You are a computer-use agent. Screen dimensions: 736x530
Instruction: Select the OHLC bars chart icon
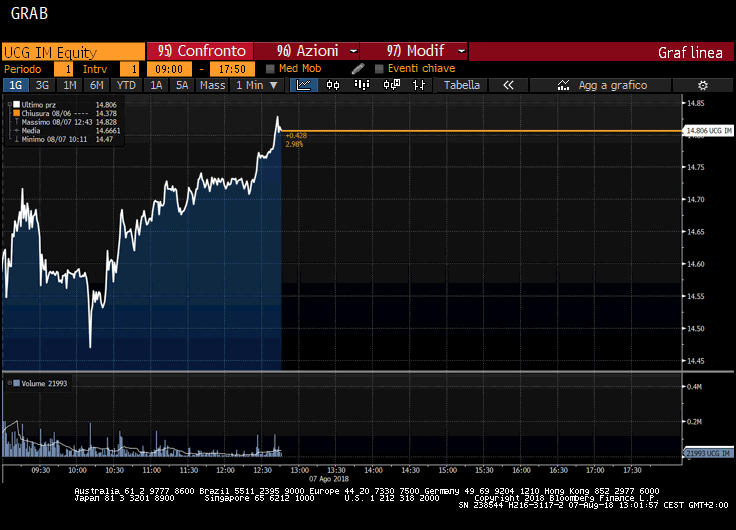pos(419,85)
